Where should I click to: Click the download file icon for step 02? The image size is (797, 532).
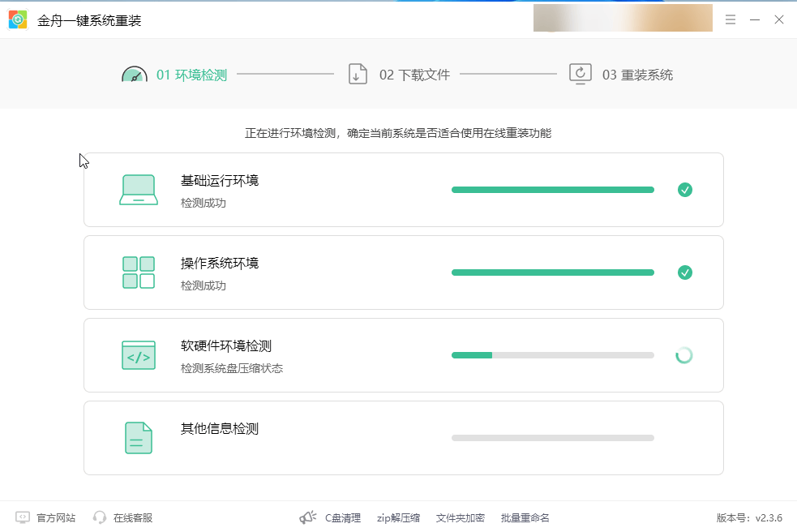(x=358, y=75)
